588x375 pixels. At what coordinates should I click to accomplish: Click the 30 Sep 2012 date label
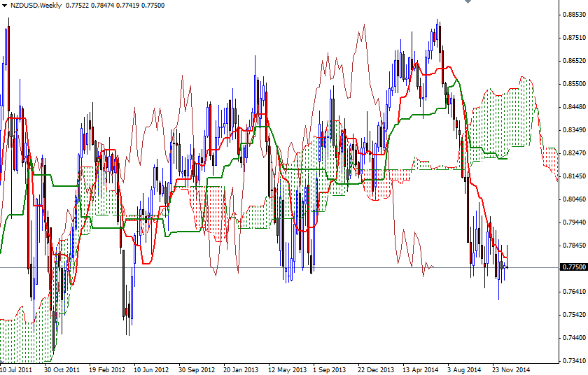[x=197, y=370]
